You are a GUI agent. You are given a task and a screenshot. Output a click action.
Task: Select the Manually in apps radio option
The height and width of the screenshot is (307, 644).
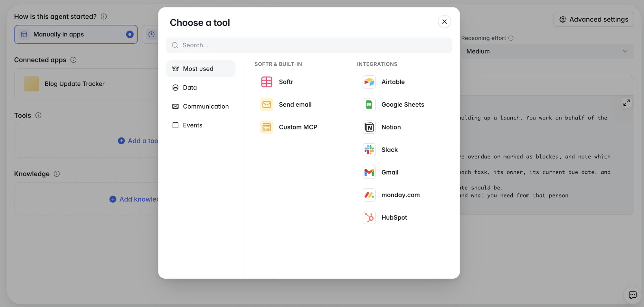pyautogui.click(x=76, y=34)
